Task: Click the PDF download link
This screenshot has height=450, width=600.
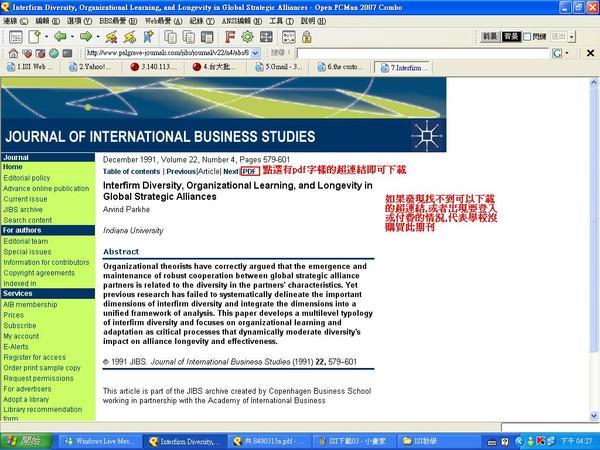Action: point(250,171)
